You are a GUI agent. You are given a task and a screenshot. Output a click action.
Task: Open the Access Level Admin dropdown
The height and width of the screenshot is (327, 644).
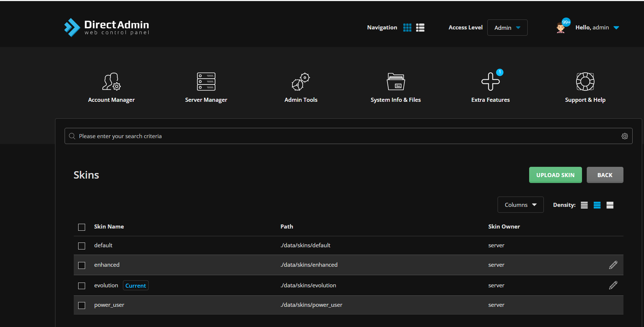point(507,28)
